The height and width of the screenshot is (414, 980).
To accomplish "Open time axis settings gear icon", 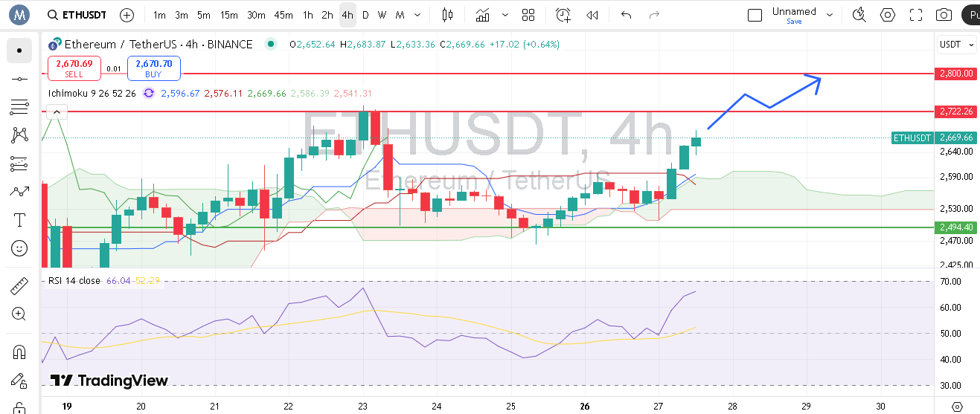I will point(957,407).
